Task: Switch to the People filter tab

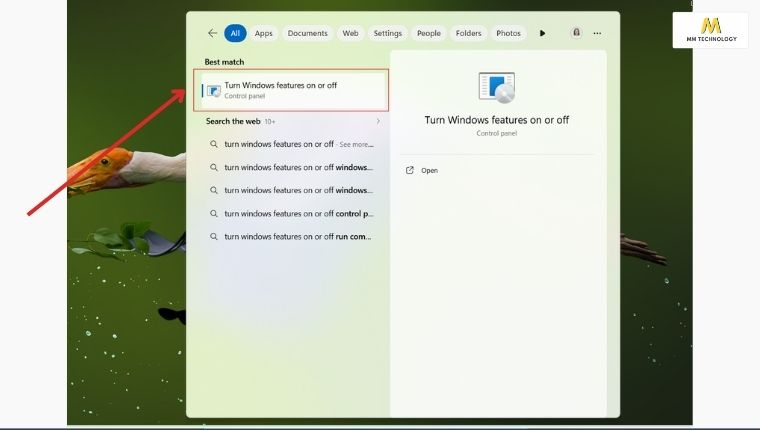Action: [428, 33]
